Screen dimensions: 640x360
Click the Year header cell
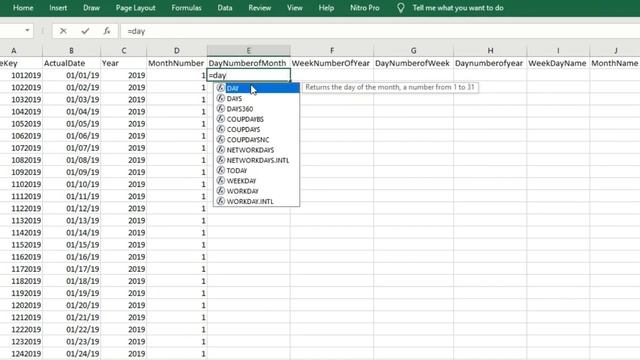point(124,63)
